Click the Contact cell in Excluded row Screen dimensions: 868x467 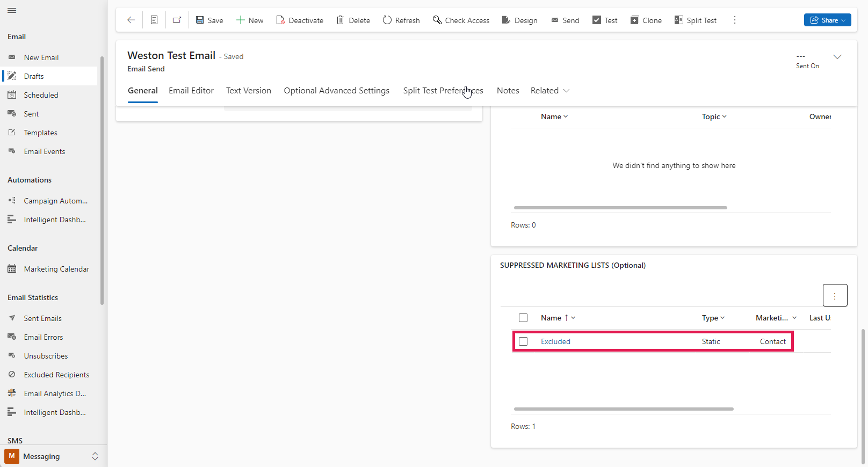click(772, 341)
